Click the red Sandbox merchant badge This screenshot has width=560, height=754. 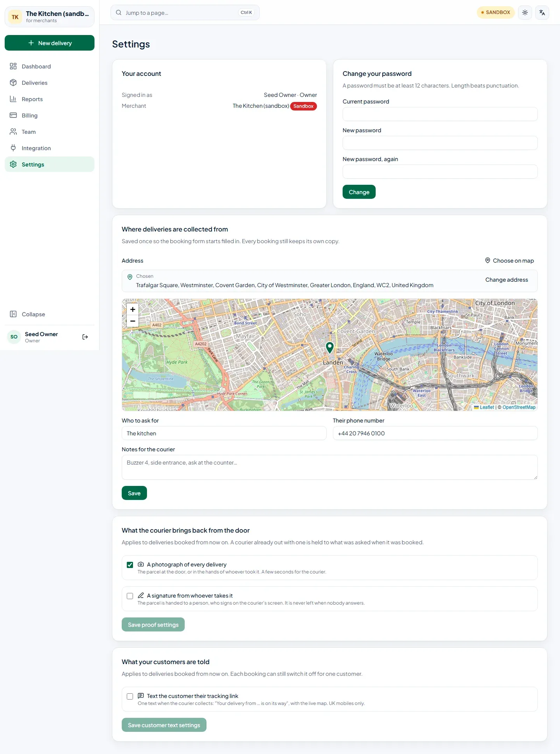click(303, 106)
